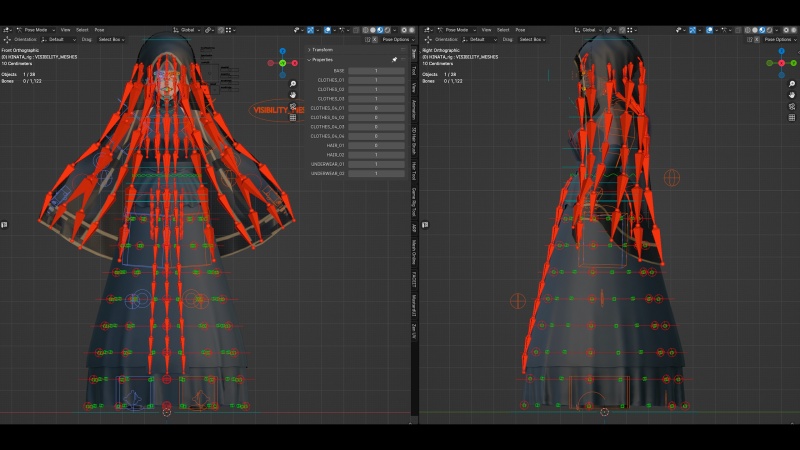Click the green Y axis gizmo in the left viewport
Viewport: 800px width, 450px height.
point(282,63)
